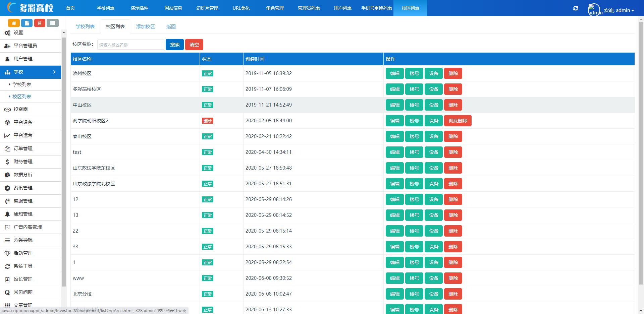
Task: Open the 设置 gears icon
Action: (x=7, y=33)
